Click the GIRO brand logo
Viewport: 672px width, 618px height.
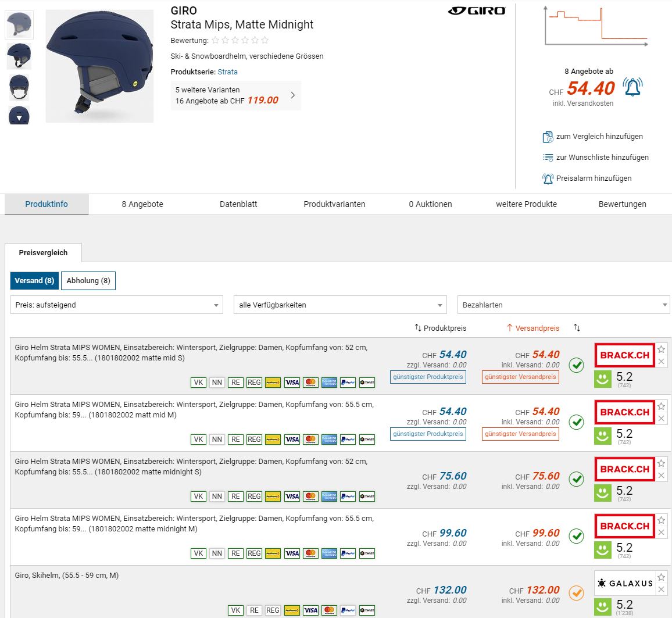coord(477,10)
